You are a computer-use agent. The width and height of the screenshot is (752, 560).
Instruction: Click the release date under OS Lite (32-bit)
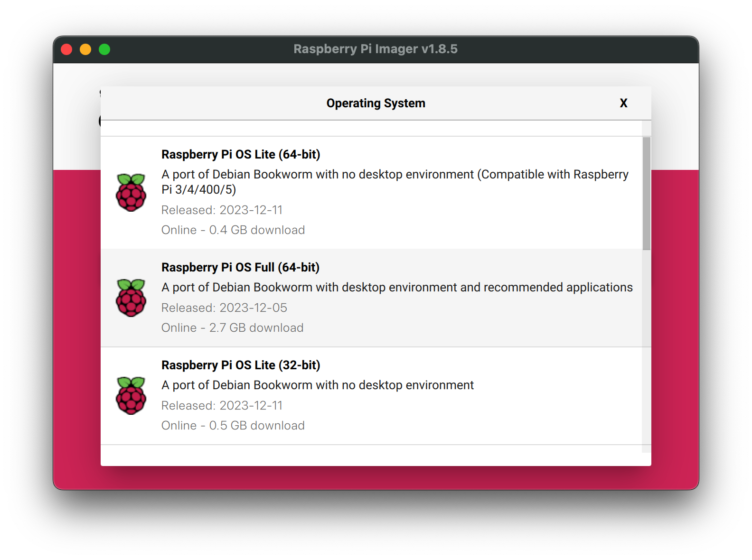point(222,405)
